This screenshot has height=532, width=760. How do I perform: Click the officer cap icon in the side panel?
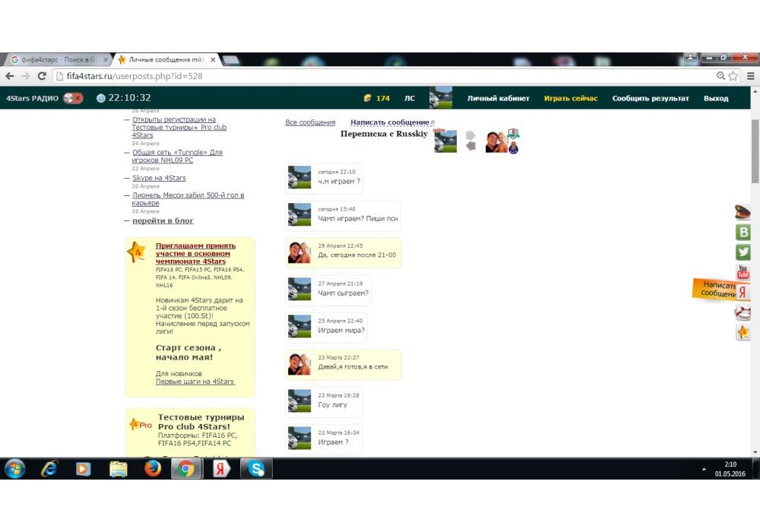point(743,212)
